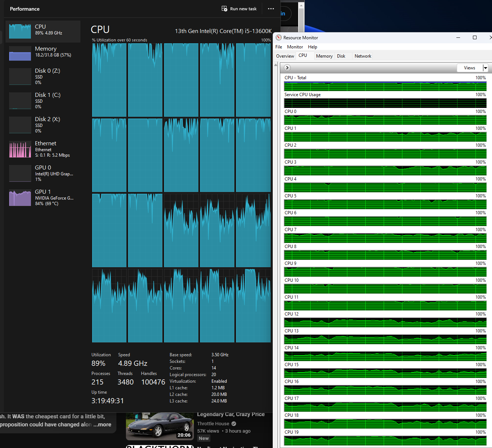
Task: Click the Views button in Resource Monitor
Action: tap(469, 68)
